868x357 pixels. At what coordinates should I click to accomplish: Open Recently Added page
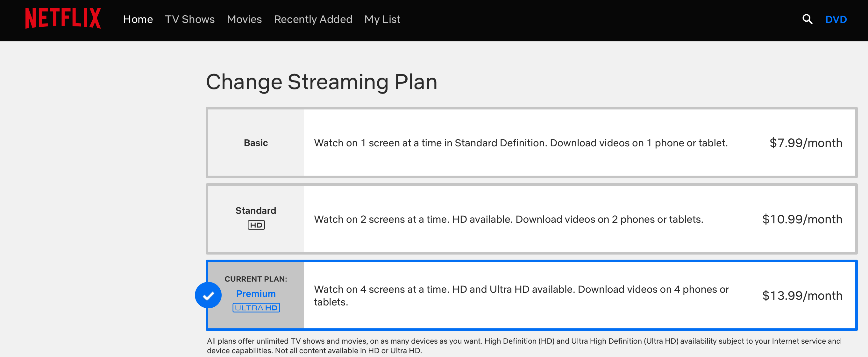pos(313,19)
